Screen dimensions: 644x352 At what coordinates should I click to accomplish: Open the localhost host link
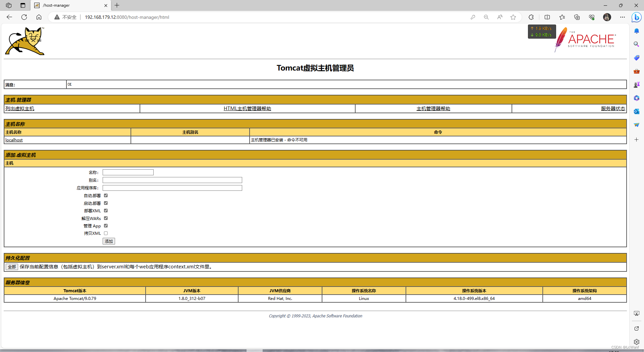pyautogui.click(x=14, y=140)
